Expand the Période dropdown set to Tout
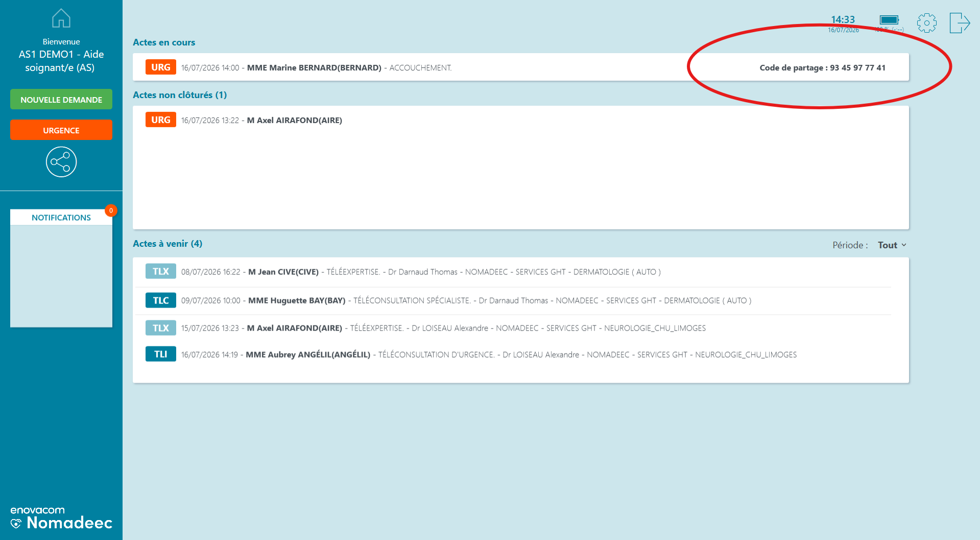This screenshot has width=980, height=540. coord(892,245)
